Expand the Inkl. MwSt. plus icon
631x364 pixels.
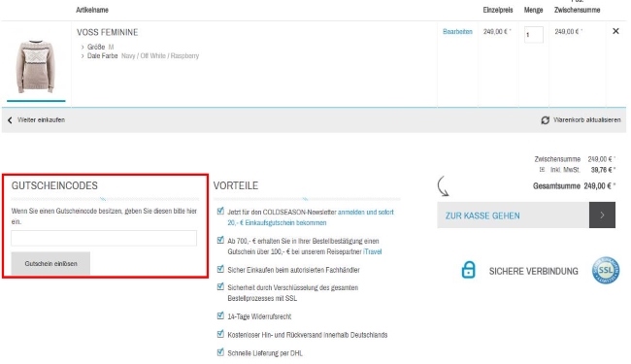click(542, 170)
